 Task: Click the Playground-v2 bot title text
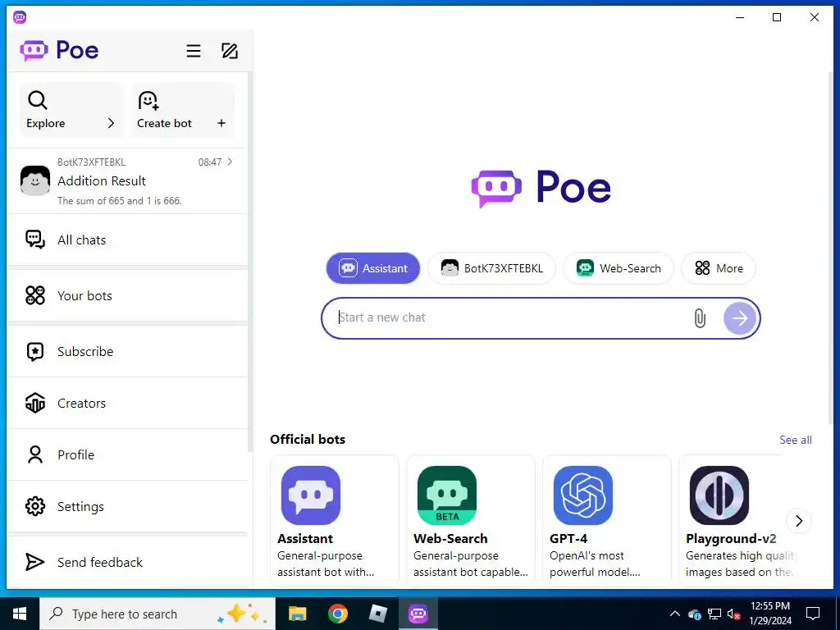click(x=731, y=538)
